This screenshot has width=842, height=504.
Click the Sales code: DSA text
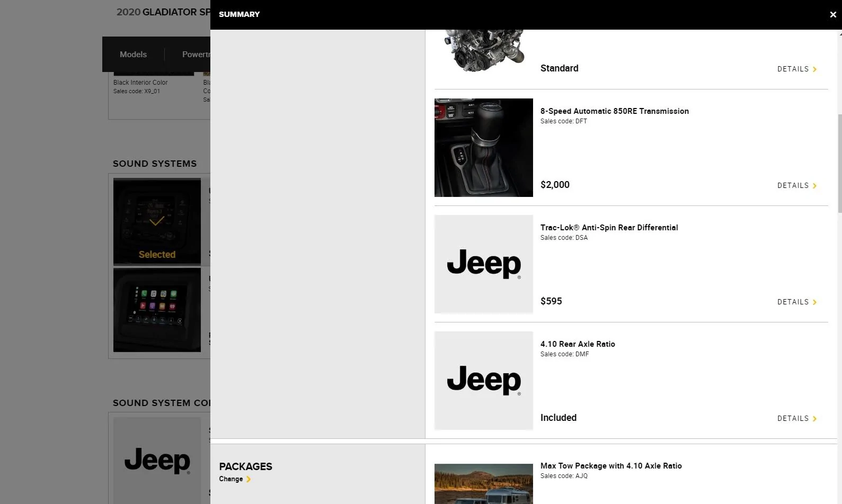click(564, 238)
